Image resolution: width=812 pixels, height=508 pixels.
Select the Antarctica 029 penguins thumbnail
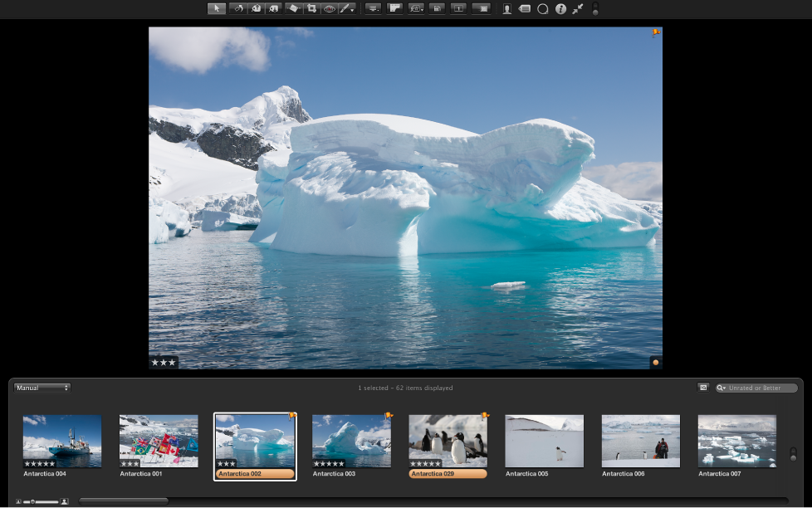tap(448, 441)
